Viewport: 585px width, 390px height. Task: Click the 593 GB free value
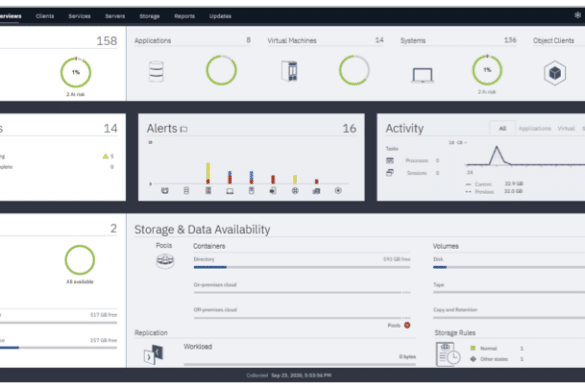click(397, 259)
